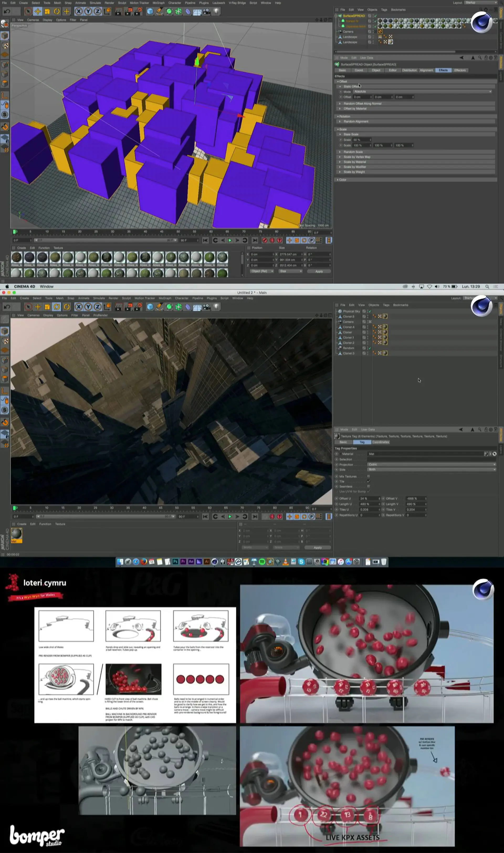The image size is (504, 853).
Task: Click Apply button in top window coordinates
Action: click(319, 272)
